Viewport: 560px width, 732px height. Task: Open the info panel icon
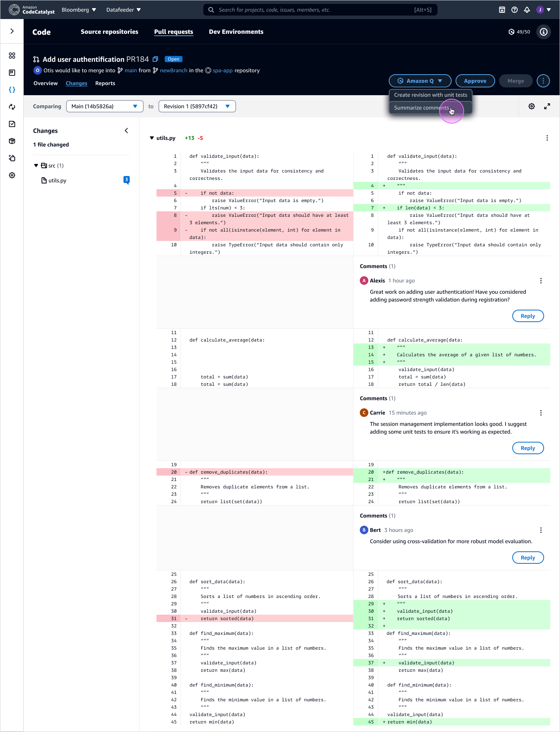pyautogui.click(x=544, y=32)
